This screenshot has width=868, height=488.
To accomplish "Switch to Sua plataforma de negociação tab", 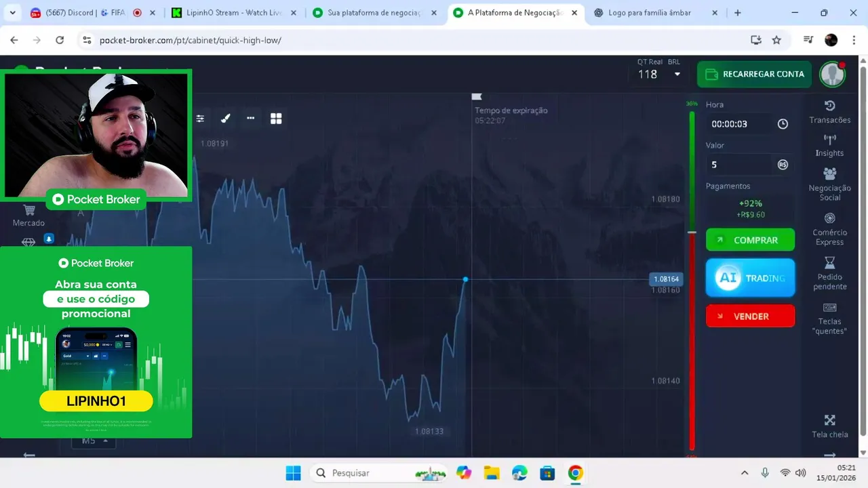I will click(x=375, y=13).
